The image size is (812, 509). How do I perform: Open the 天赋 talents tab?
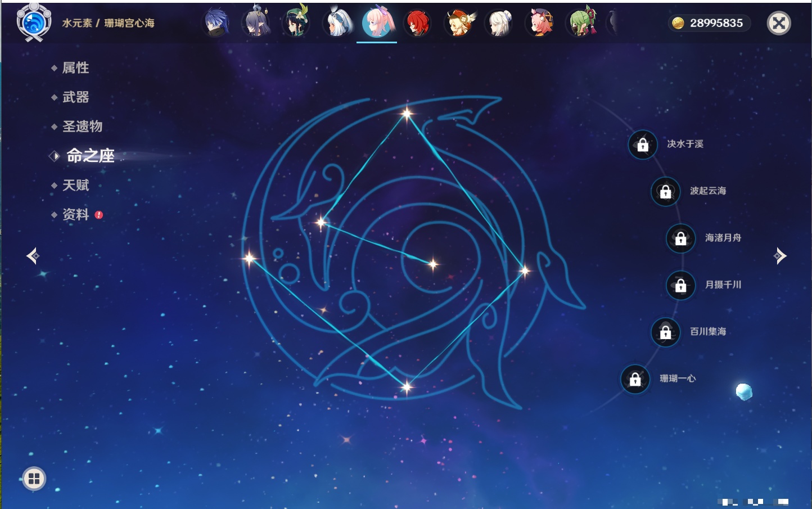[x=75, y=185]
